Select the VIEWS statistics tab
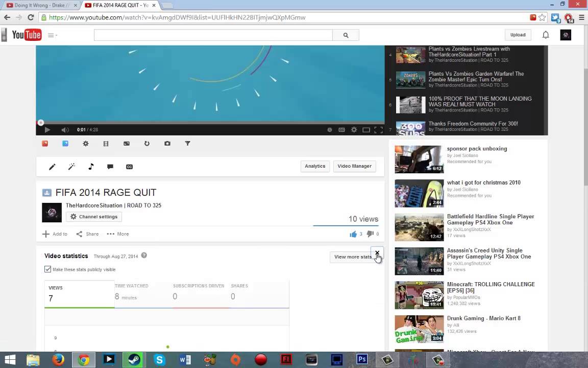The height and width of the screenshot is (368, 588). [x=80, y=294]
